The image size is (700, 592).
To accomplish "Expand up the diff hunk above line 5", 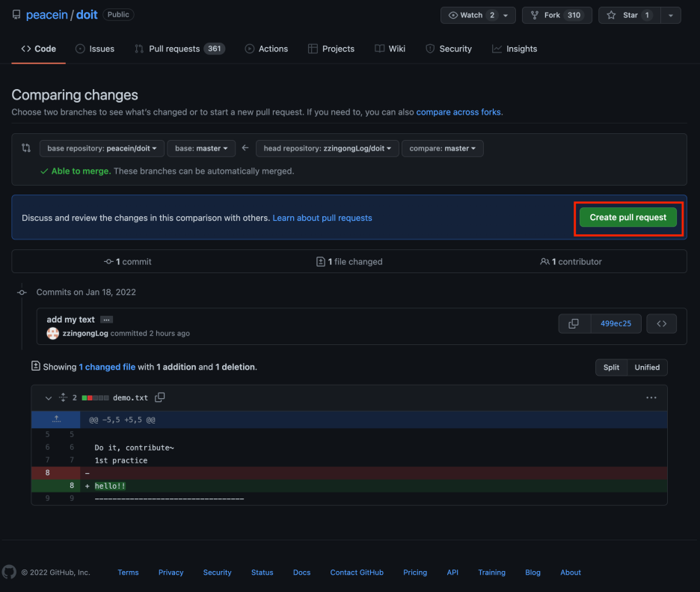I will [x=56, y=420].
